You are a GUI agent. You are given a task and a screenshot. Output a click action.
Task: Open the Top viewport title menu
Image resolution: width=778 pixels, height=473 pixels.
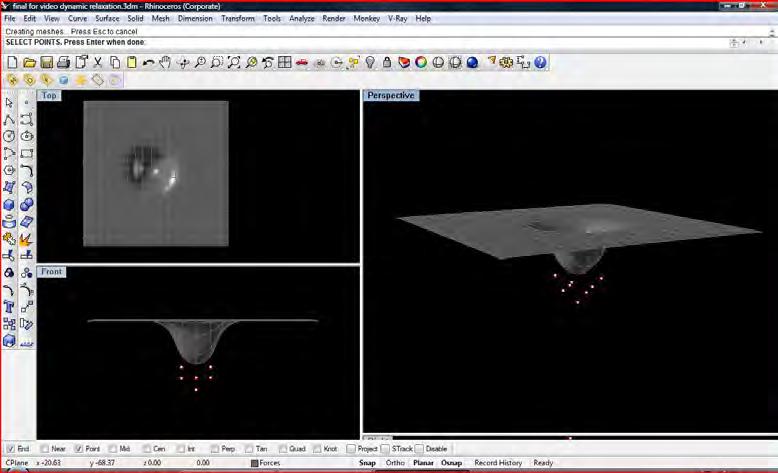49,95
